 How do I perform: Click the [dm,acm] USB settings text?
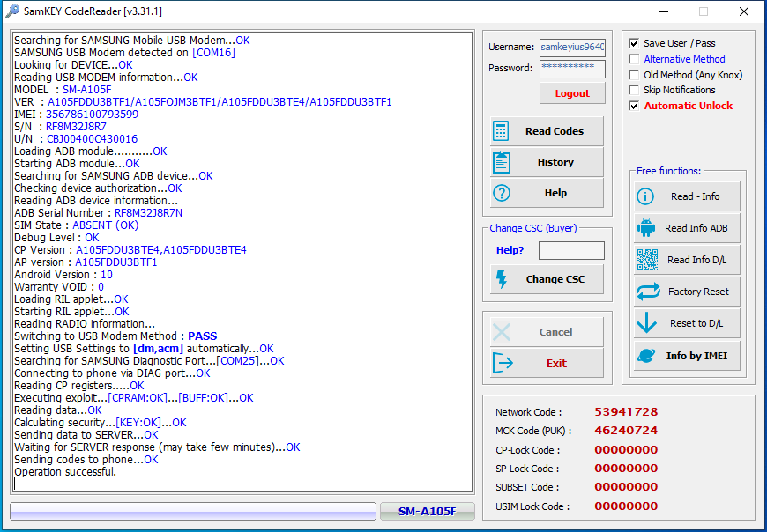(x=158, y=349)
